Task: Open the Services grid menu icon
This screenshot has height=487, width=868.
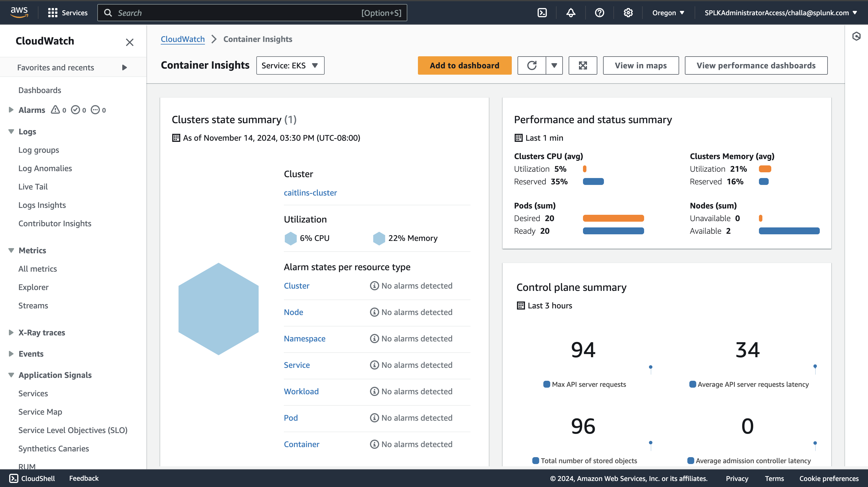Action: click(53, 13)
